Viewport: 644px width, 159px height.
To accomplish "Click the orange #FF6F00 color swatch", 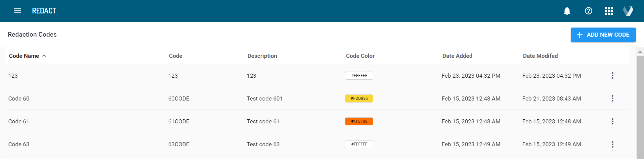I will tap(359, 121).
